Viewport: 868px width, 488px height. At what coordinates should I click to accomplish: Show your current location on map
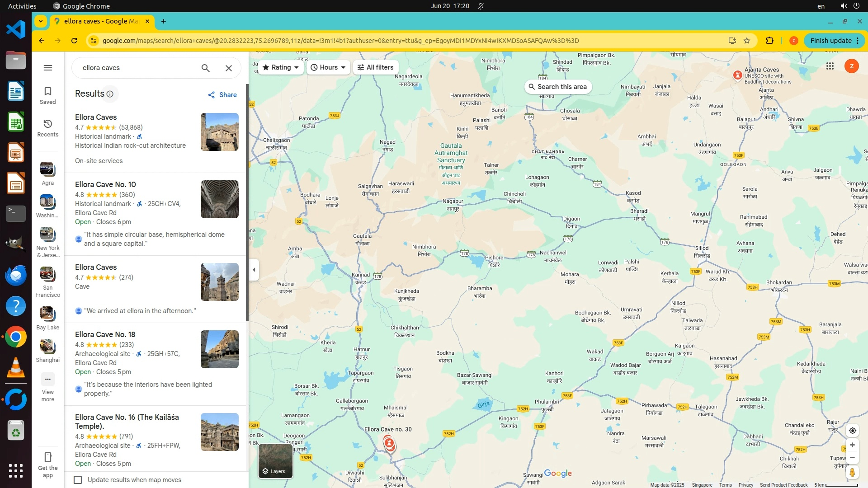point(852,431)
